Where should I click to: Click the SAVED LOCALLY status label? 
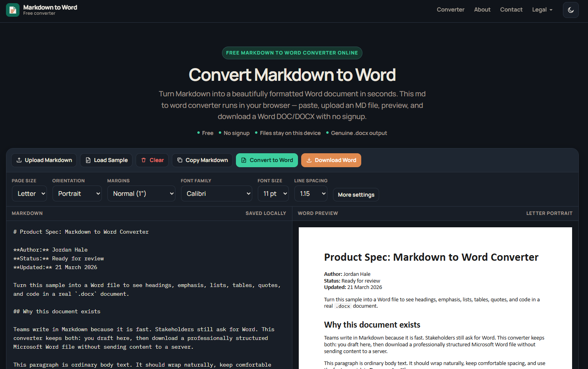click(266, 213)
